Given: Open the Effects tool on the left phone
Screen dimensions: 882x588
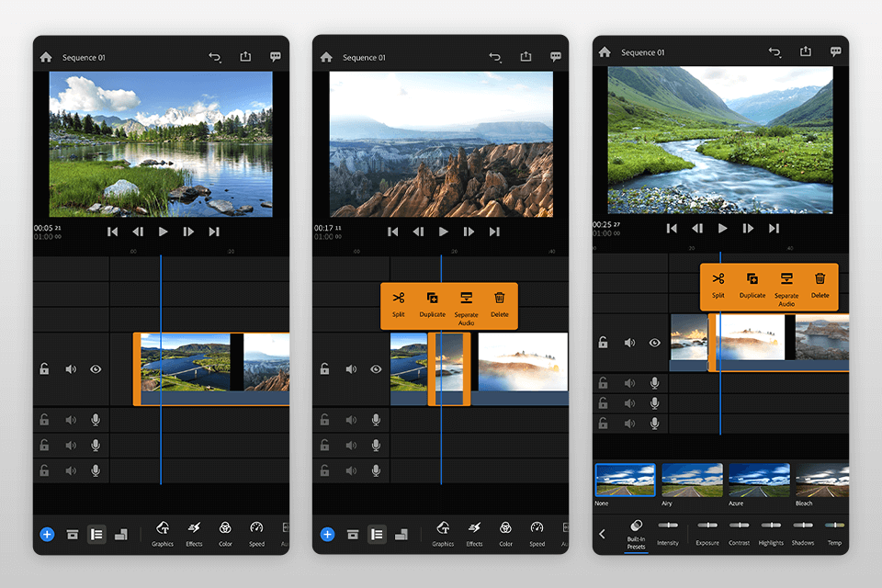Looking at the screenshot, I should click(x=194, y=534).
